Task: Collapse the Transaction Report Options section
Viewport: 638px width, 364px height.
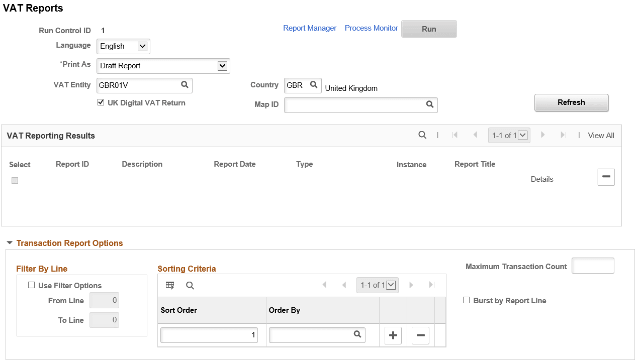Action: click(9, 242)
